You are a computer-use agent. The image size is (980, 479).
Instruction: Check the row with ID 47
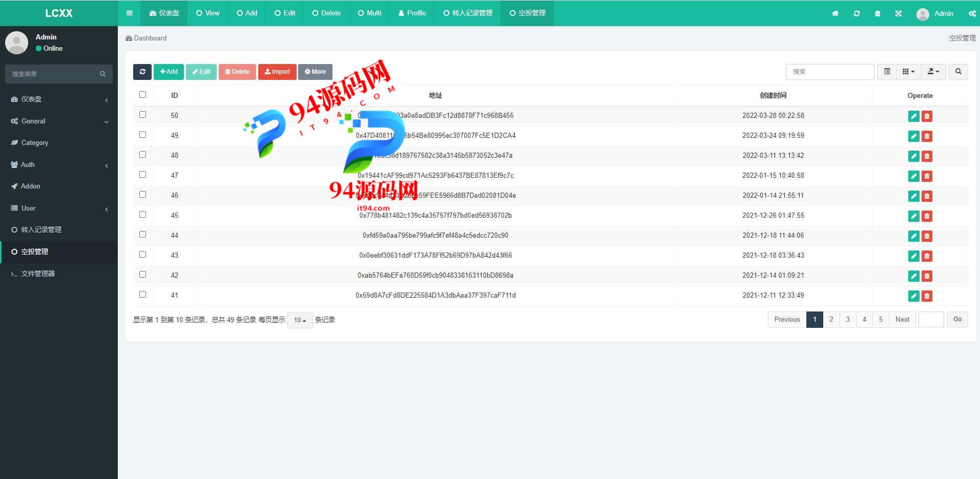tap(142, 175)
